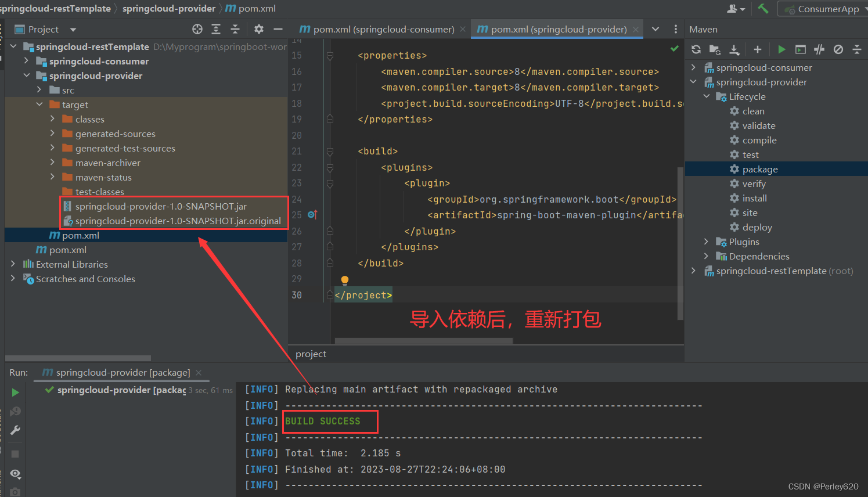
Task: Click the eye icon in Run panel
Action: point(15,474)
